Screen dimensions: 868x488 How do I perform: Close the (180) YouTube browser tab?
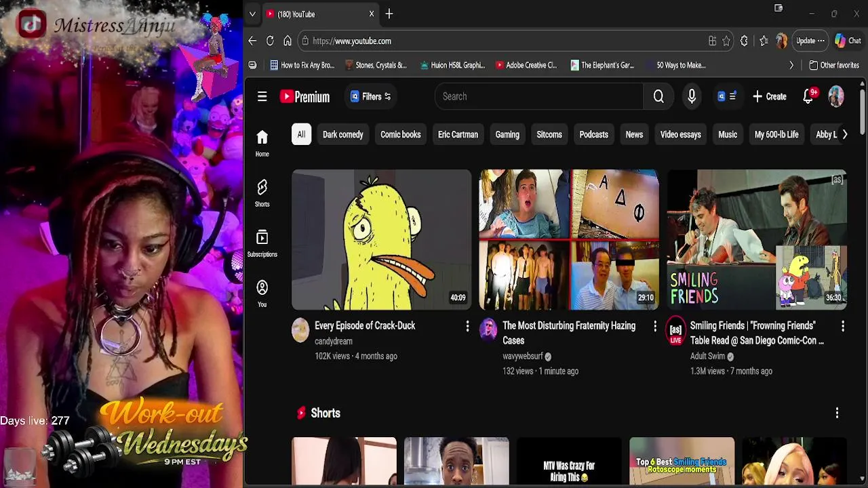click(372, 14)
